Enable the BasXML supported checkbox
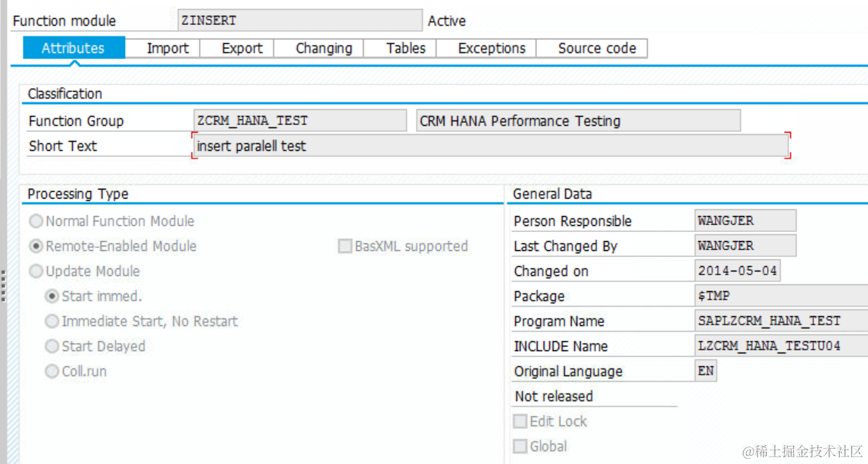868x464 pixels. coord(345,246)
